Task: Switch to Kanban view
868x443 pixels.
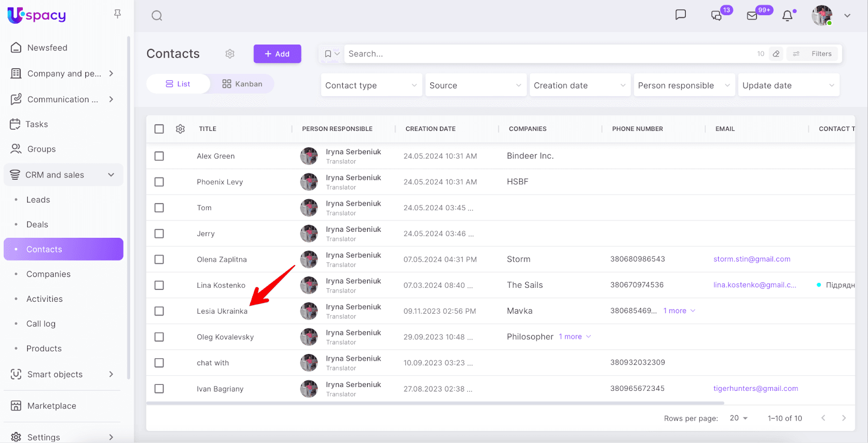Action: [242, 84]
